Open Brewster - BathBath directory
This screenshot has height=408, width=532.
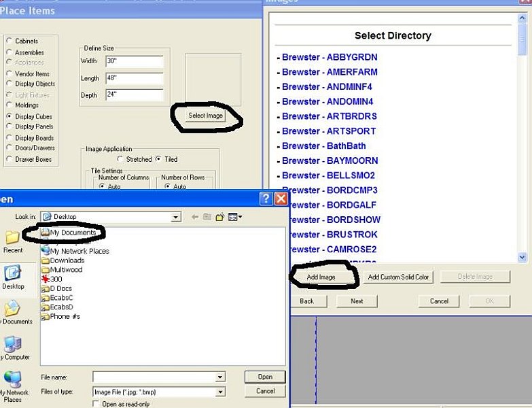pos(323,146)
